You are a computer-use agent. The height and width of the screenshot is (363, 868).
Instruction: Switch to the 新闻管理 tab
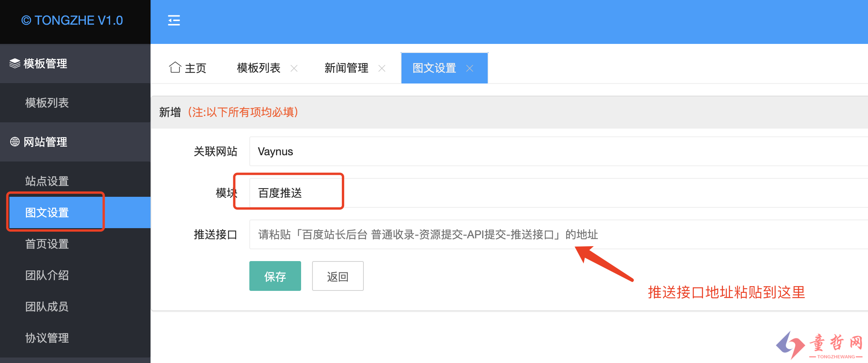[x=347, y=68]
